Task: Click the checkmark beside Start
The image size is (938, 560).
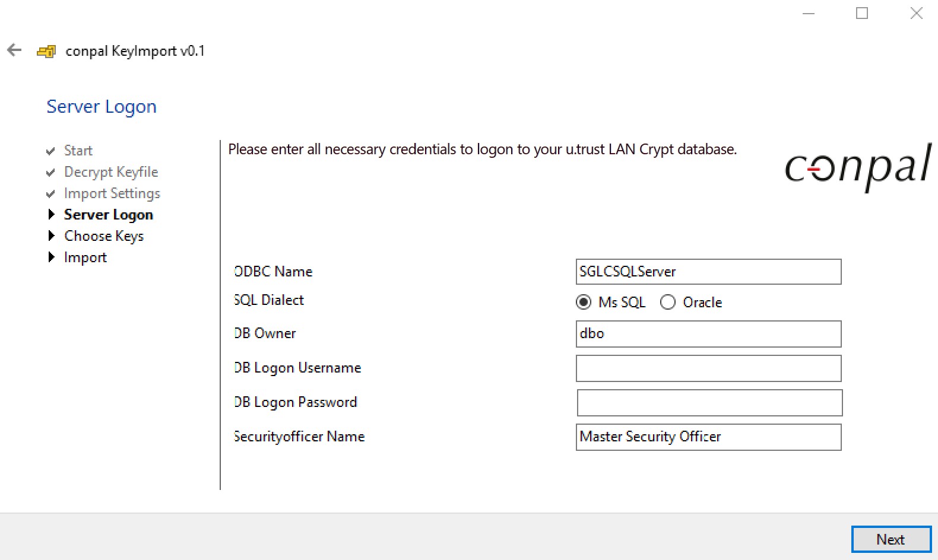Action: [50, 151]
